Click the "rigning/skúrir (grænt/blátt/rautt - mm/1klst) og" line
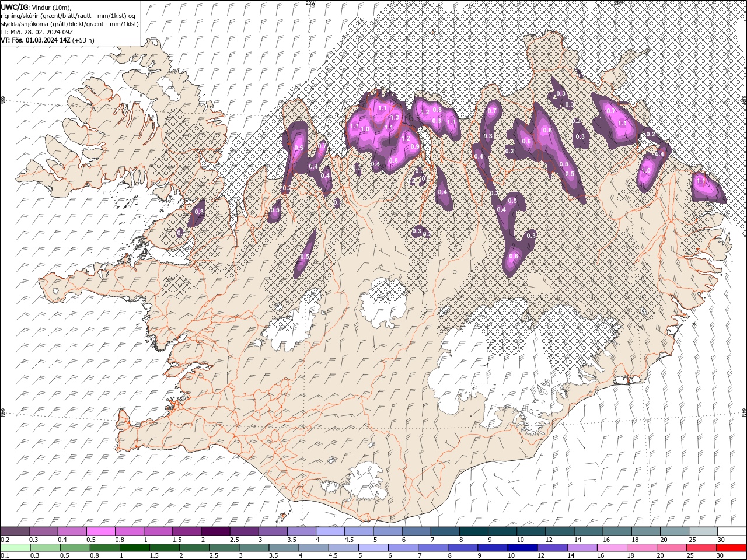Viewport: 747px width, 560px height. [x=68, y=16]
